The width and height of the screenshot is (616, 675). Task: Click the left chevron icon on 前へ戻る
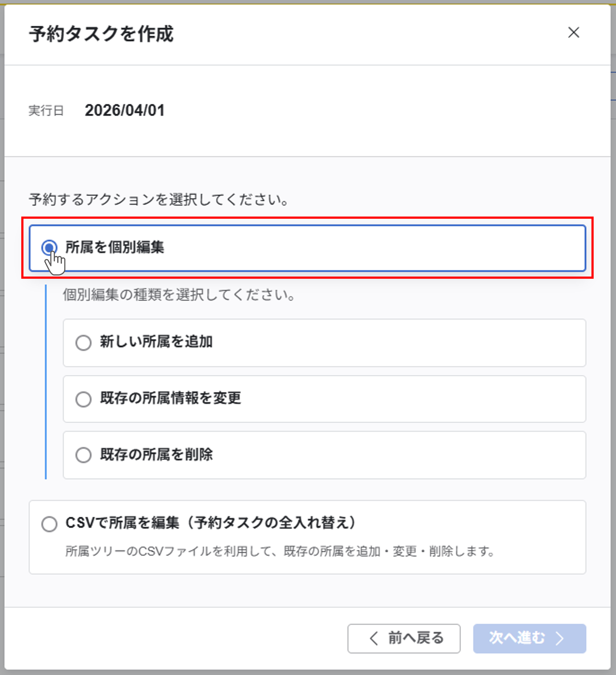click(374, 638)
